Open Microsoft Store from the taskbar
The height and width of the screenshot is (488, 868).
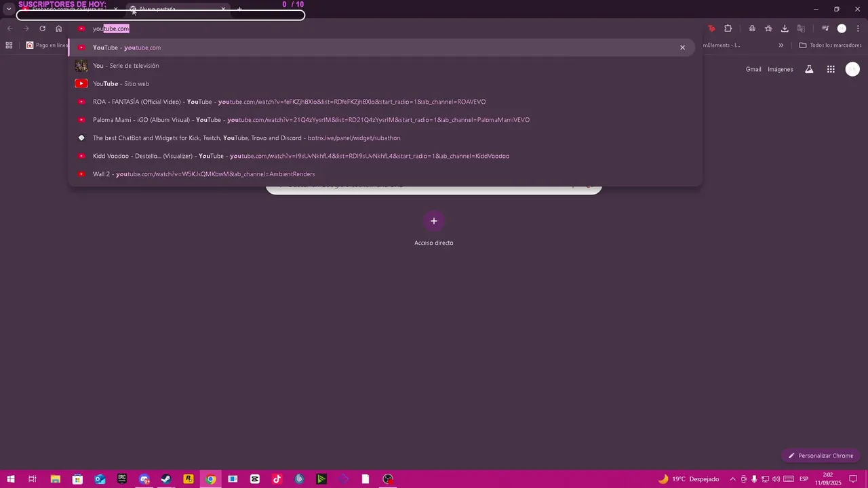[77, 479]
